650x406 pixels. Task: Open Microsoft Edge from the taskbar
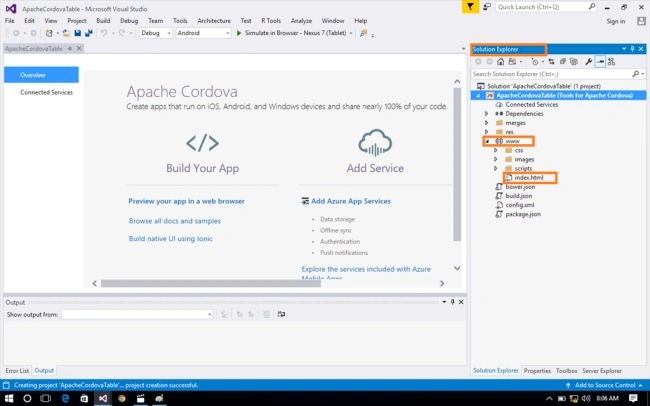pyautogui.click(x=65, y=399)
